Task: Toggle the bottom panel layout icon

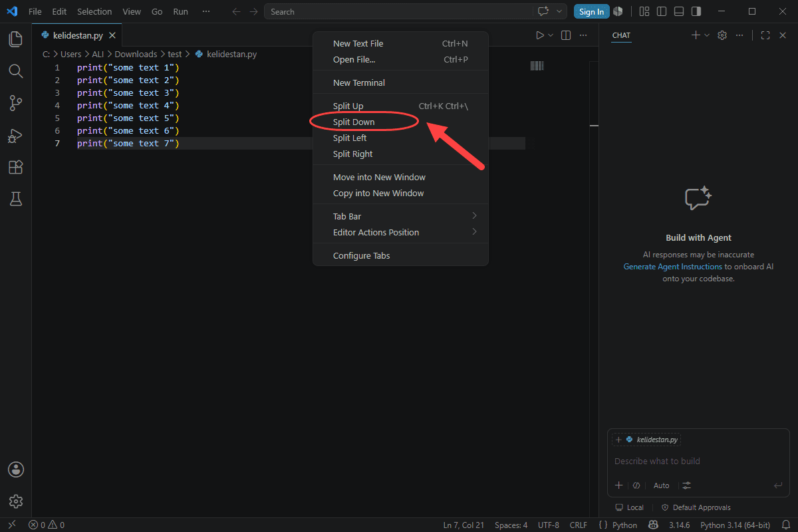Action: pos(679,11)
